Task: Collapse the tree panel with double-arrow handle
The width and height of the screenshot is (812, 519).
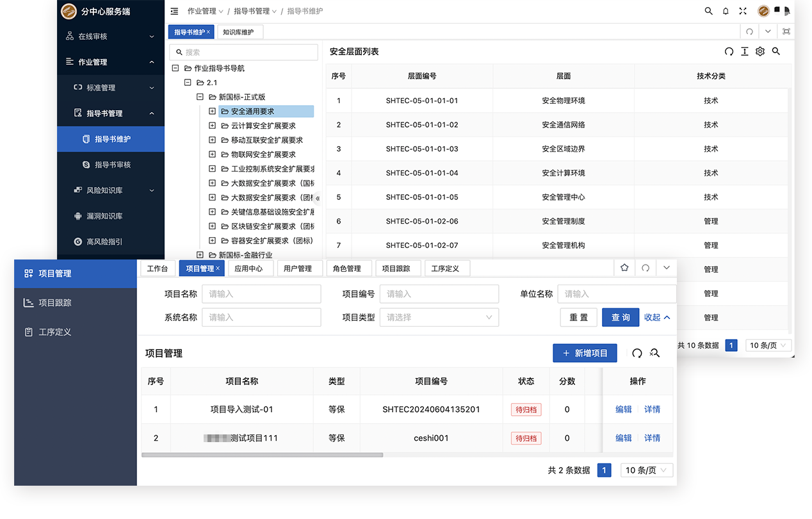Action: pos(318,198)
